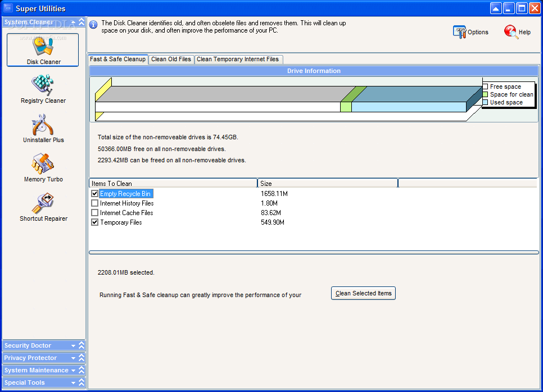Minimize the Super Utilities window

(x=509, y=8)
